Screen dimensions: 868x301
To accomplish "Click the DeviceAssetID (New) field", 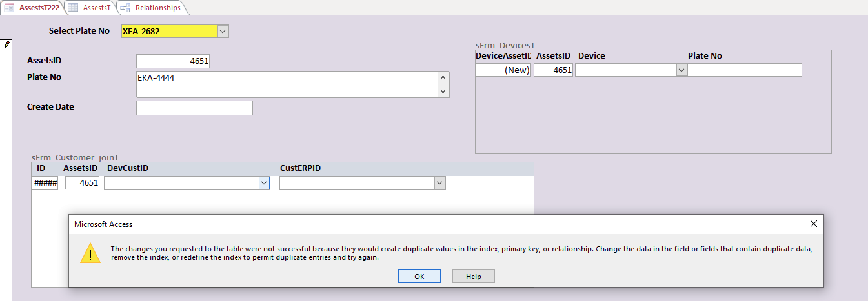I will [503, 70].
